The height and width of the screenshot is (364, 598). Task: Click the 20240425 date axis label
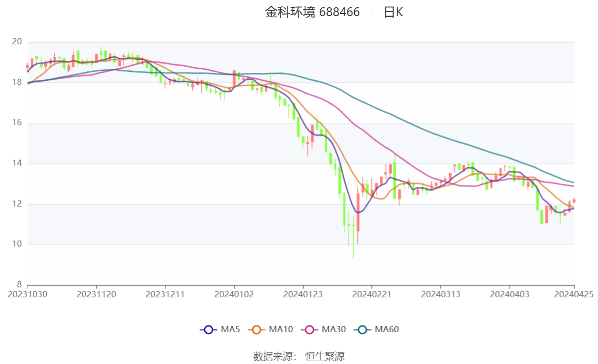click(x=574, y=294)
